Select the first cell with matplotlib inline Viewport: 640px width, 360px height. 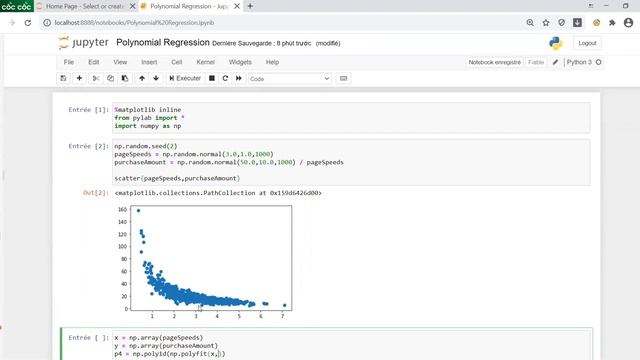pyautogui.click(x=351, y=118)
